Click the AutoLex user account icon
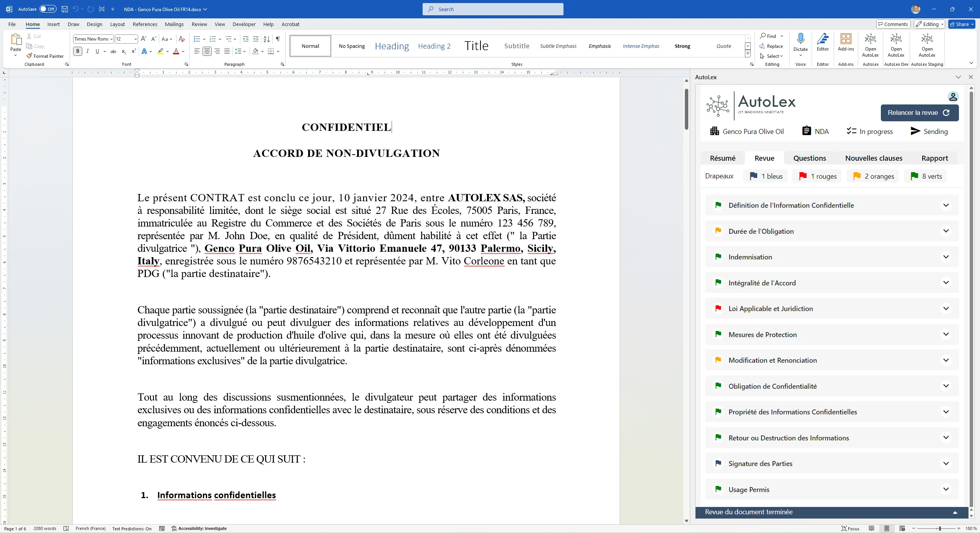 953,97
